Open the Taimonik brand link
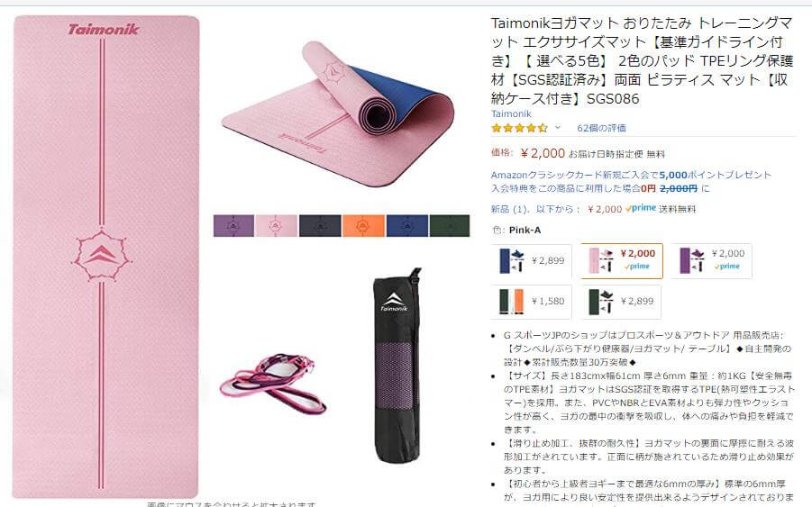This screenshot has width=812, height=507. (511, 113)
